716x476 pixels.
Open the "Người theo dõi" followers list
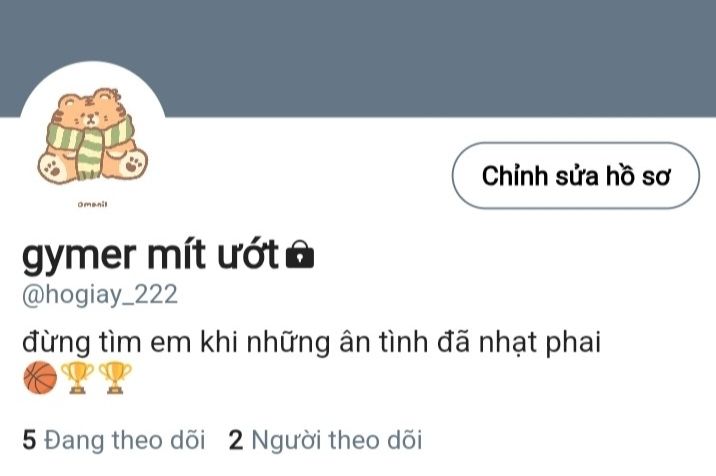(325, 440)
